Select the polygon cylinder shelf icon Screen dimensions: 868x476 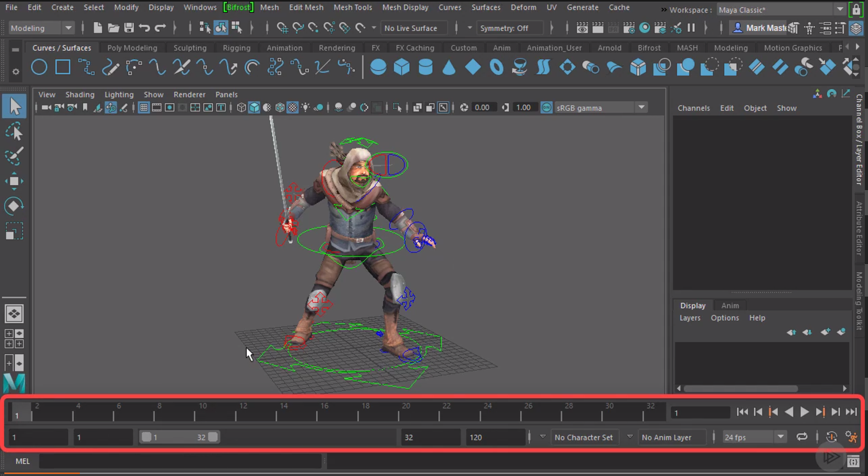[425, 68]
